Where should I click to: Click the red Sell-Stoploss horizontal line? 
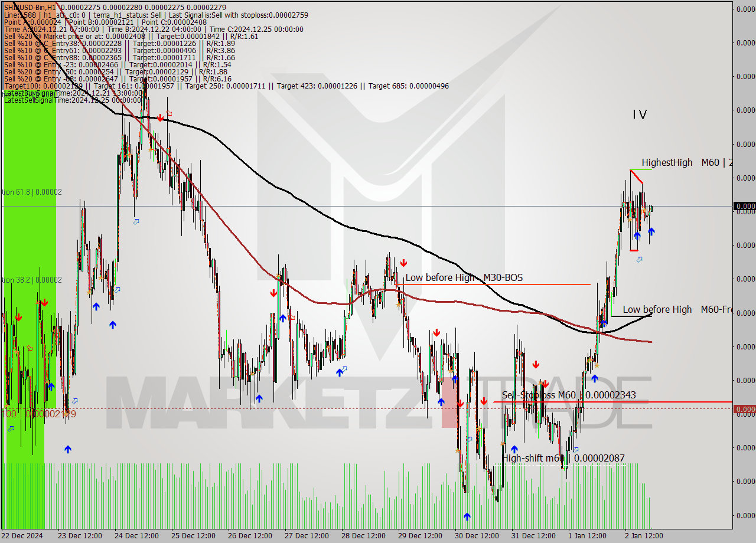point(613,402)
